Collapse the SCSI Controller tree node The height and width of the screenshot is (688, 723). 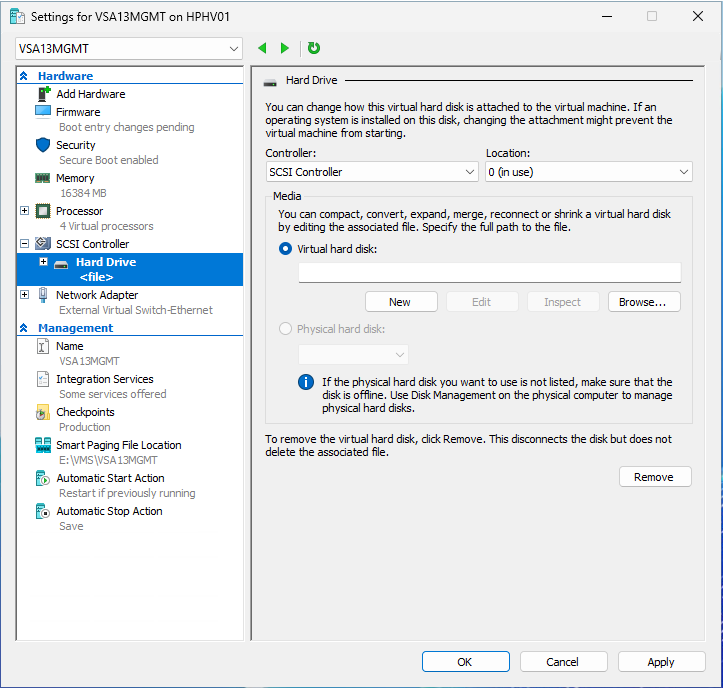pyautogui.click(x=25, y=244)
